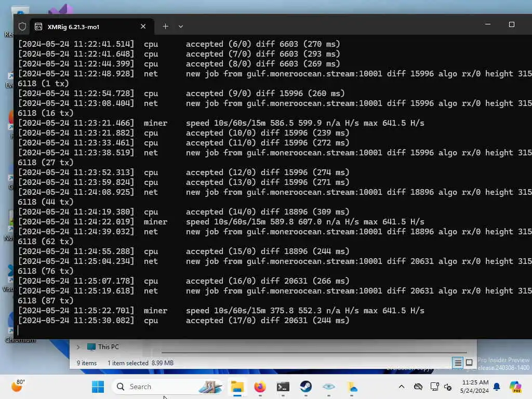Click the speed line showing 589.8 607.0 H/s
The width and height of the screenshot is (532, 399).
[x=221, y=221]
